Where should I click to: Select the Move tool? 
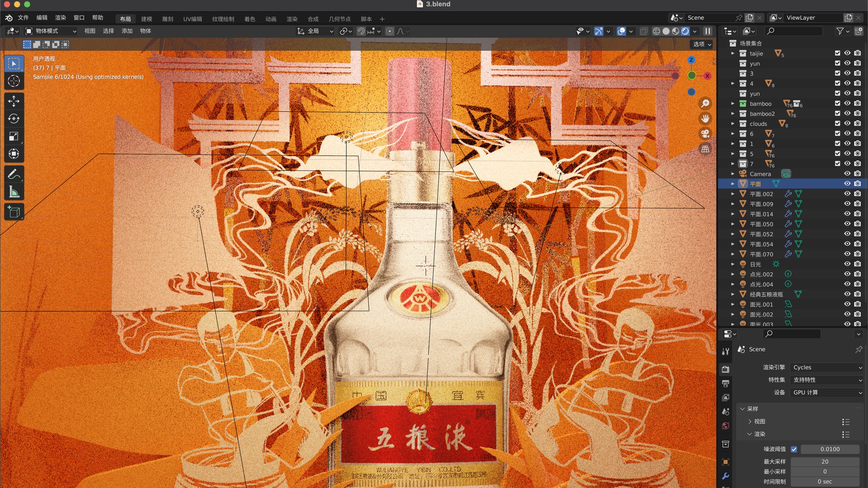pos(14,101)
